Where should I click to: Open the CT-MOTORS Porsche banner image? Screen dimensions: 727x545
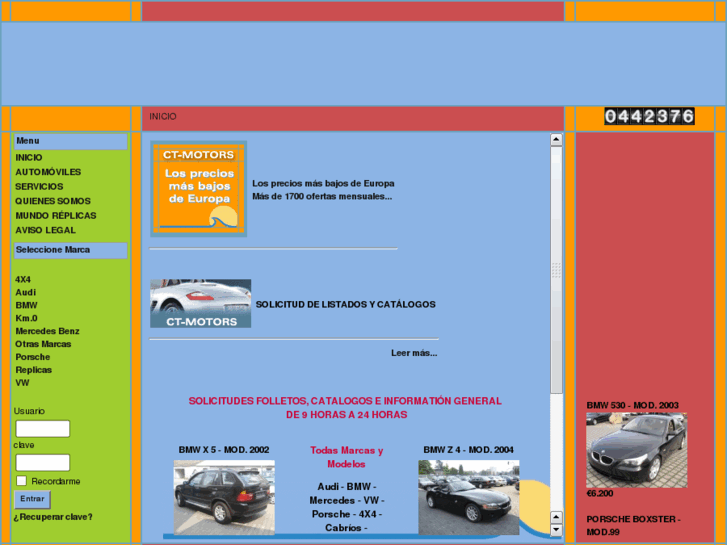[201, 303]
